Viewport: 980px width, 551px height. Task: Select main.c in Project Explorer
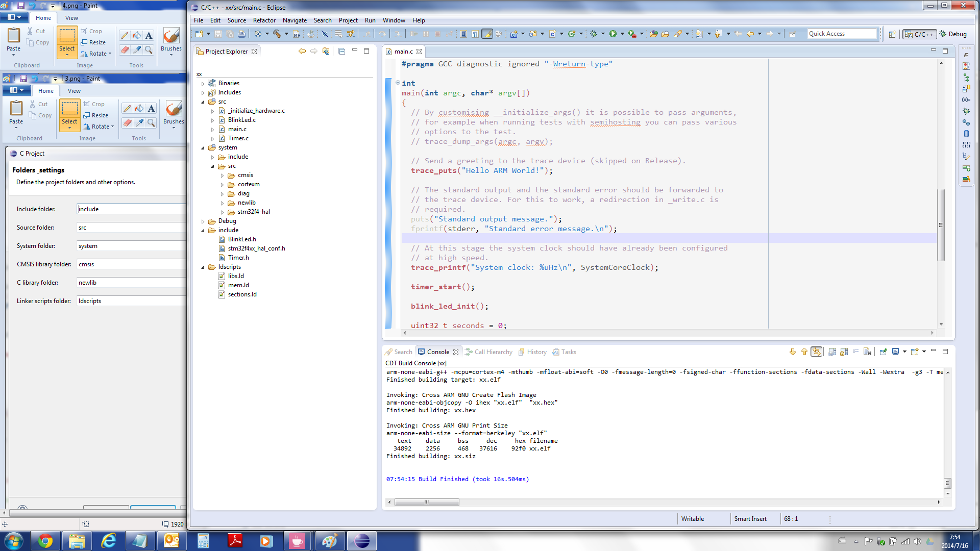(x=237, y=129)
